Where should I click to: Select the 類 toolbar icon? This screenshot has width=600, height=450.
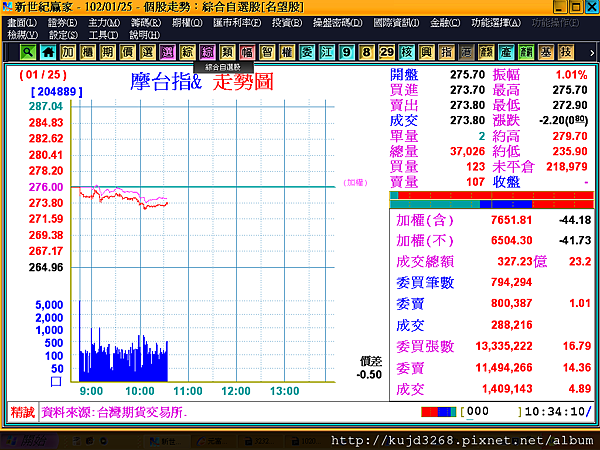coord(227,52)
